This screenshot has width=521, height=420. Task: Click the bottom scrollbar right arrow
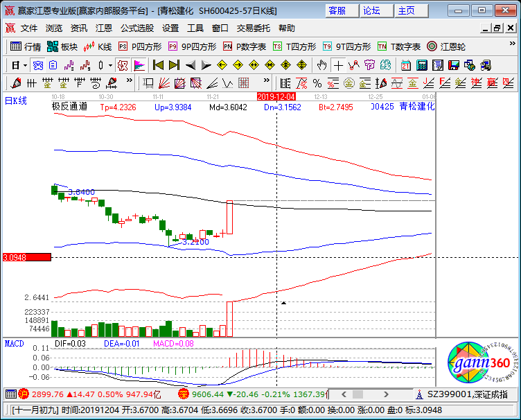click(x=386, y=394)
